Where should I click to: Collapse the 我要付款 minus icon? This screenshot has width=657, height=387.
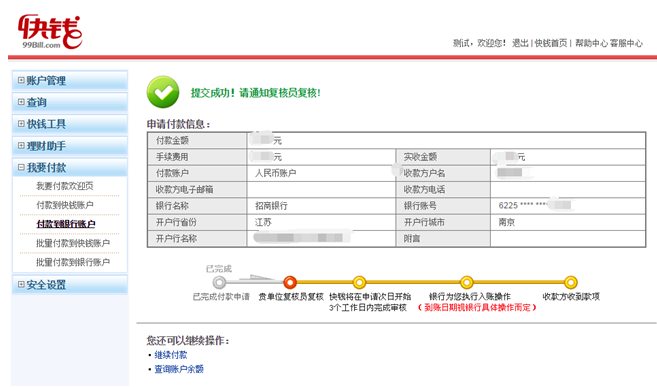[x=21, y=167]
